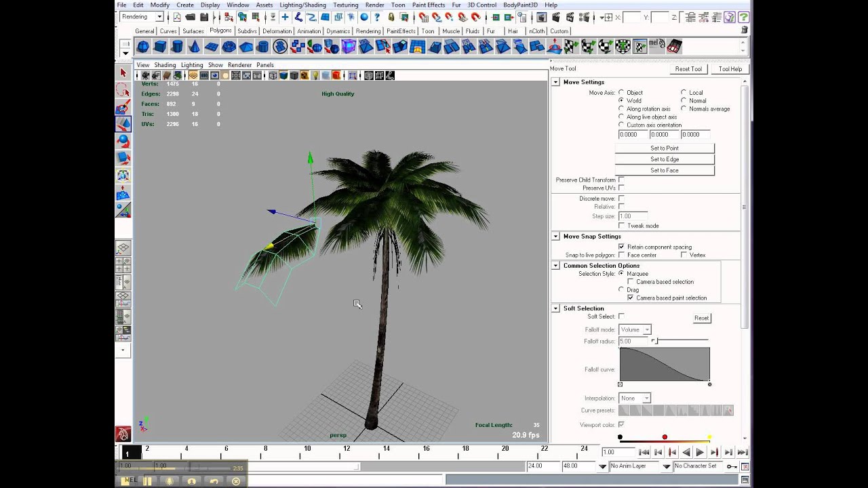Select Drag selection style radio button
The height and width of the screenshot is (488, 868).
pyautogui.click(x=621, y=289)
